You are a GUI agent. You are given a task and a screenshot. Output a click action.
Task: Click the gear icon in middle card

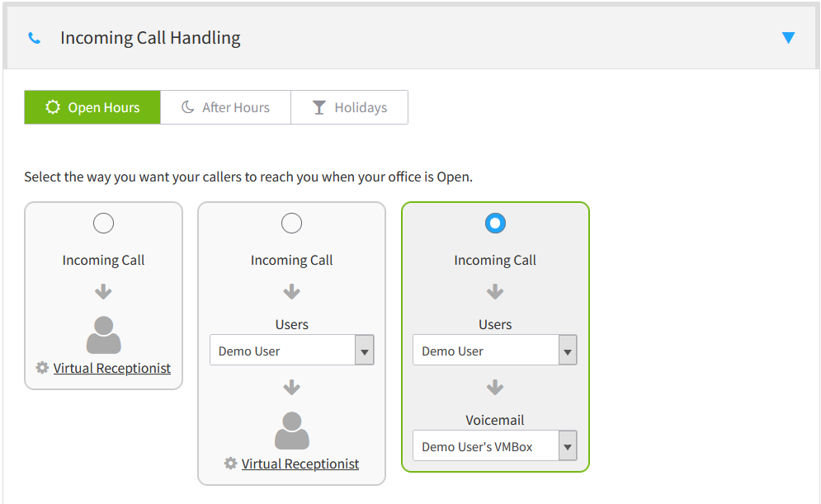(x=231, y=464)
